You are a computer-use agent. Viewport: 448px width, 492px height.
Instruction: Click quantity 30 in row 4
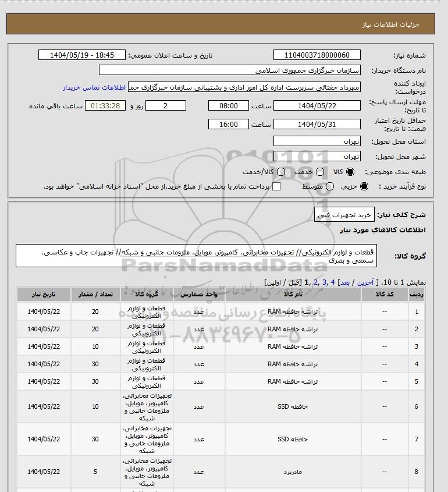coord(95,364)
